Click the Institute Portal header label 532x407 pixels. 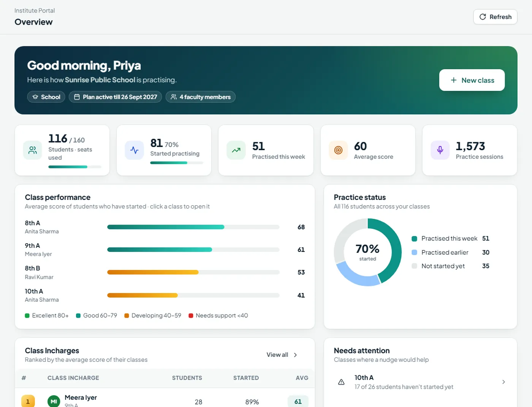(x=35, y=11)
